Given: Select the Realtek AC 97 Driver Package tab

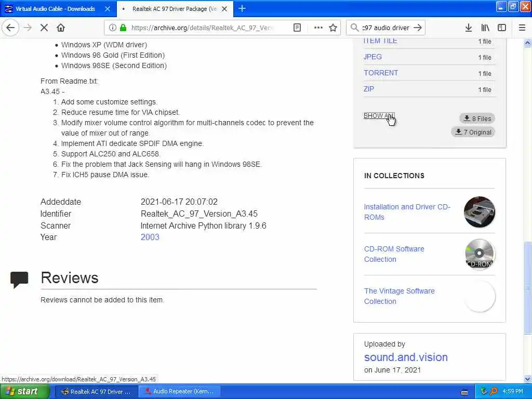Looking at the screenshot, I should point(175,9).
